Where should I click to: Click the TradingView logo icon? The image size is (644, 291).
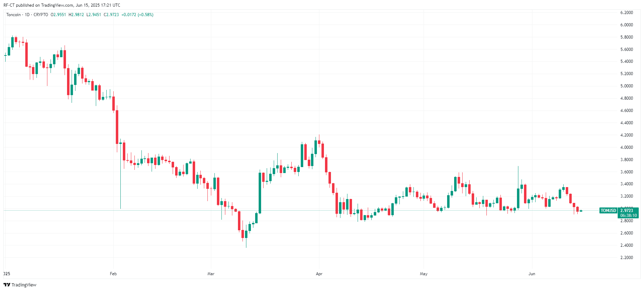[x=7, y=285]
